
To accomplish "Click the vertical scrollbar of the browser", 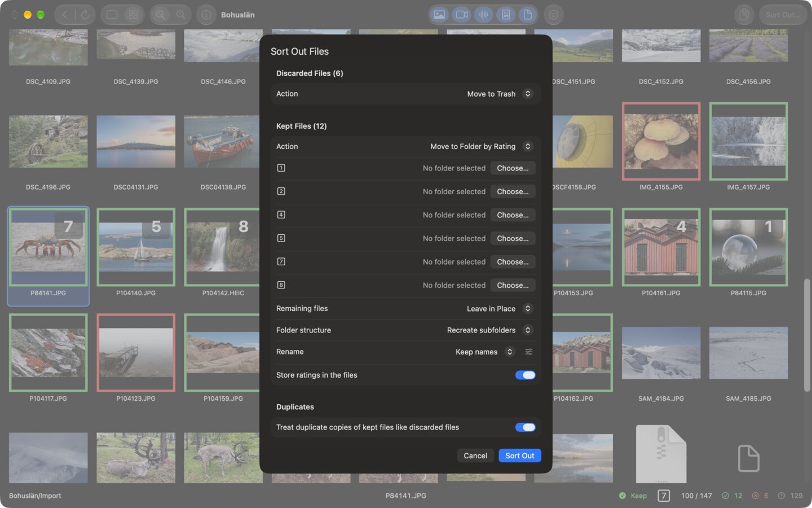I will click(x=807, y=334).
